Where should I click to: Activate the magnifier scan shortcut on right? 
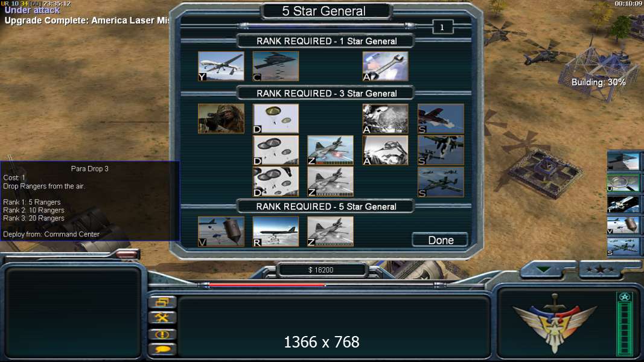tap(623, 183)
